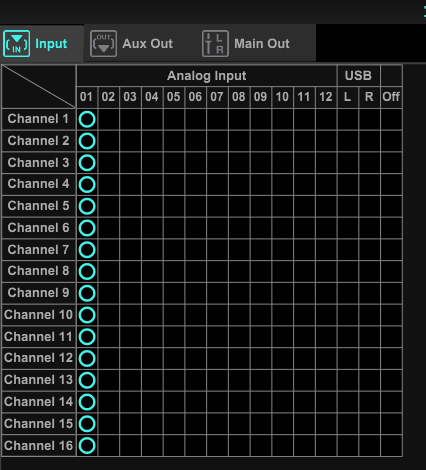Screen dimensions: 426x470
Task: Route Channel 12 to Analog Input 12
Action: 326,358
